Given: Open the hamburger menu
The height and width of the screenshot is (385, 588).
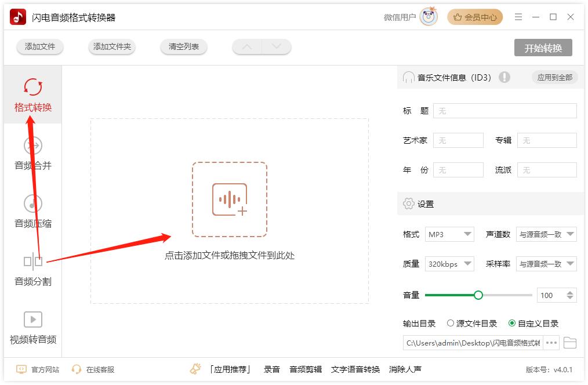Looking at the screenshot, I should pos(518,17).
